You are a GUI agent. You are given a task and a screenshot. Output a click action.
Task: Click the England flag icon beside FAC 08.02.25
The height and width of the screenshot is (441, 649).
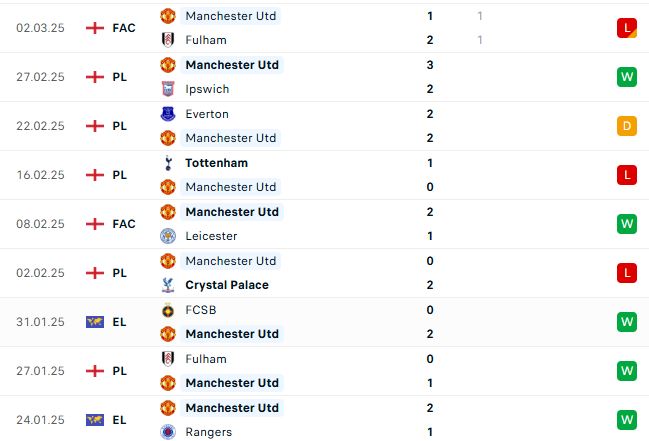point(95,224)
